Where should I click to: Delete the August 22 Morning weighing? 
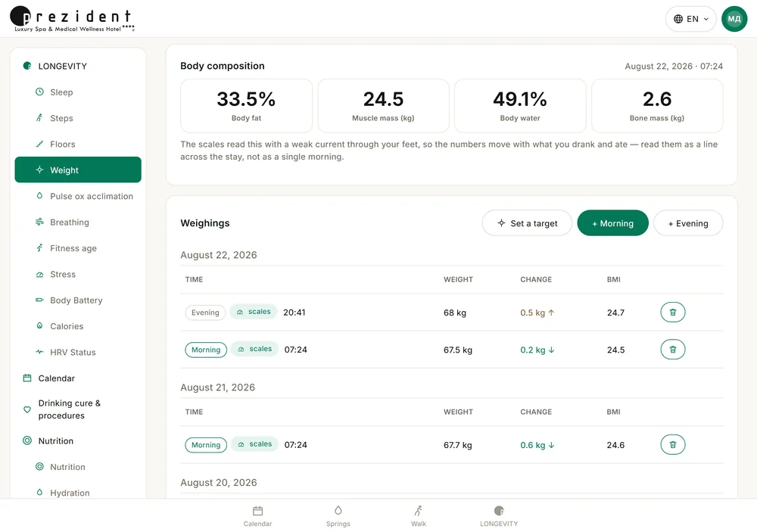[x=672, y=350]
